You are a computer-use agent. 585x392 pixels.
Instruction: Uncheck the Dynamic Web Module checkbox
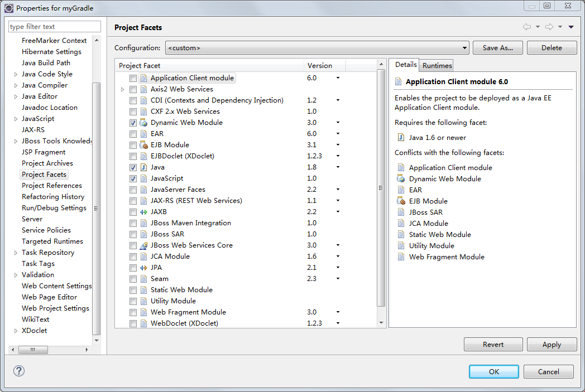coord(133,123)
